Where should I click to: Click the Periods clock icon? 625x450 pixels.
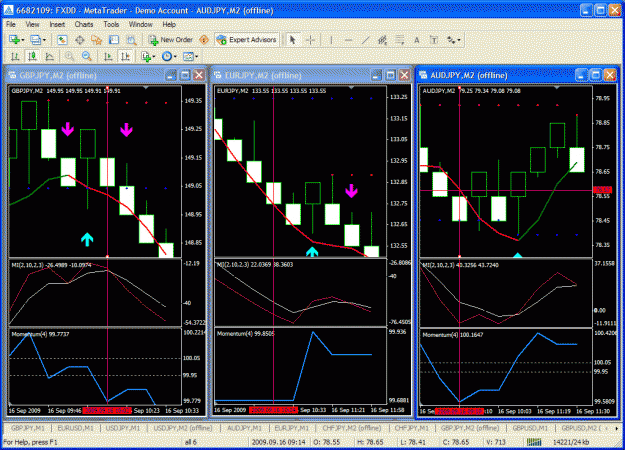coord(167,57)
